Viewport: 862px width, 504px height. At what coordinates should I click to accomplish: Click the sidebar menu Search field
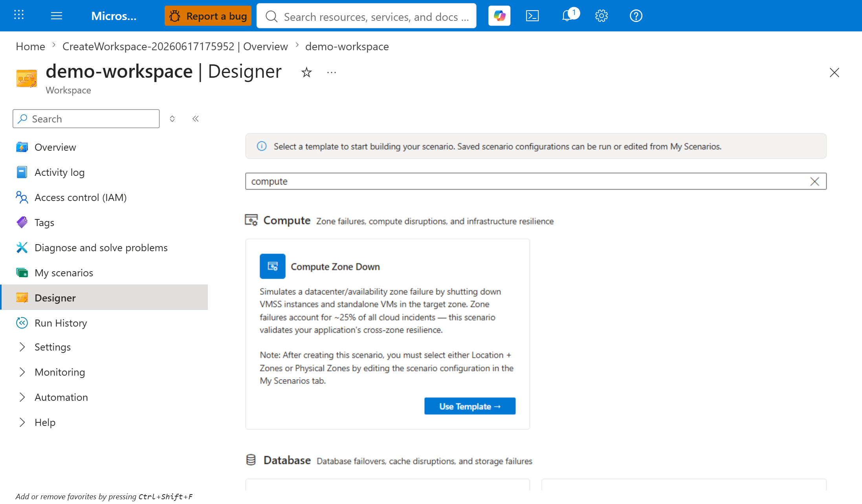[86, 119]
